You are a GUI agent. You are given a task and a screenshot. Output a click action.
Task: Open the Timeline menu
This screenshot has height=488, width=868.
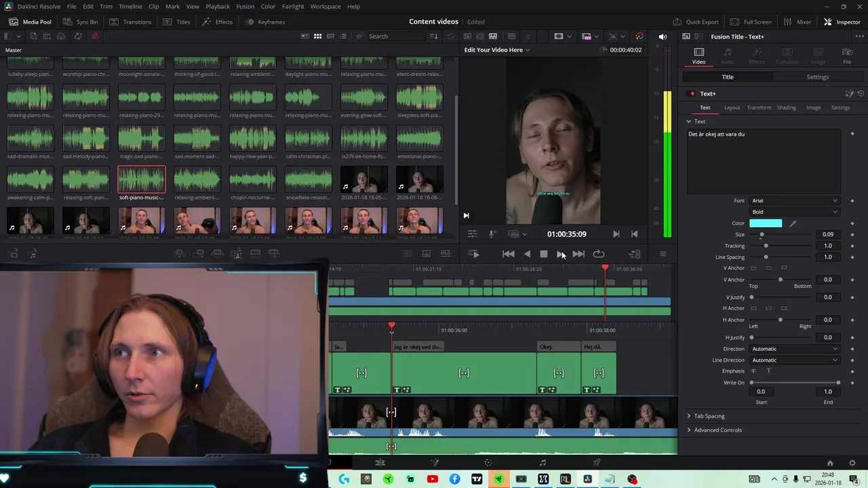tap(130, 6)
